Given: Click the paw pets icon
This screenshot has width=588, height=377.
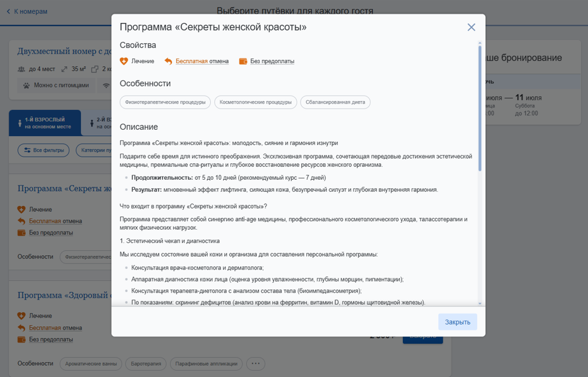Looking at the screenshot, I should coord(26,86).
